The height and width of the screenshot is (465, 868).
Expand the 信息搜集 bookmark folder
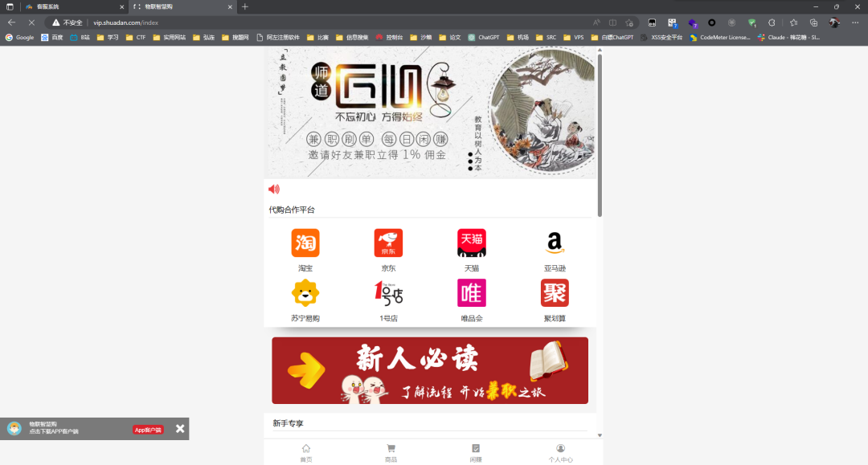351,38
